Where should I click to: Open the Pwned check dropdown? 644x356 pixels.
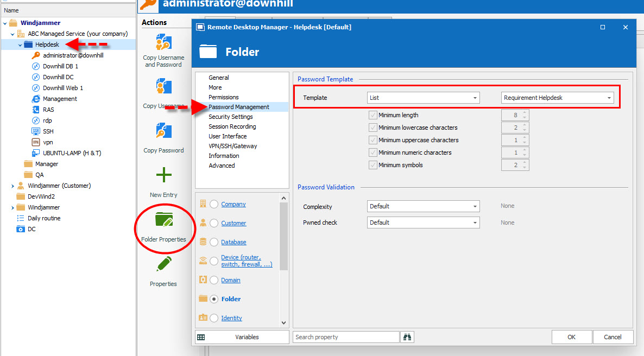click(x=423, y=223)
